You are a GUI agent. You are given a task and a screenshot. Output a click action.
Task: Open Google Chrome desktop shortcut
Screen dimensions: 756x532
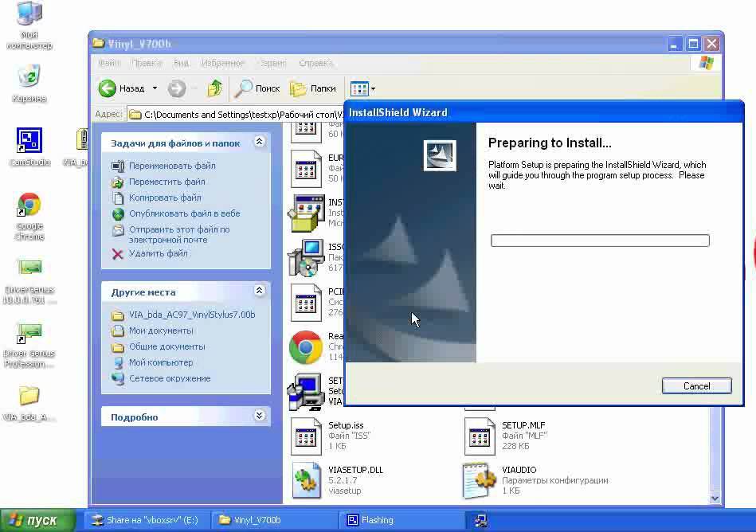tap(29, 205)
